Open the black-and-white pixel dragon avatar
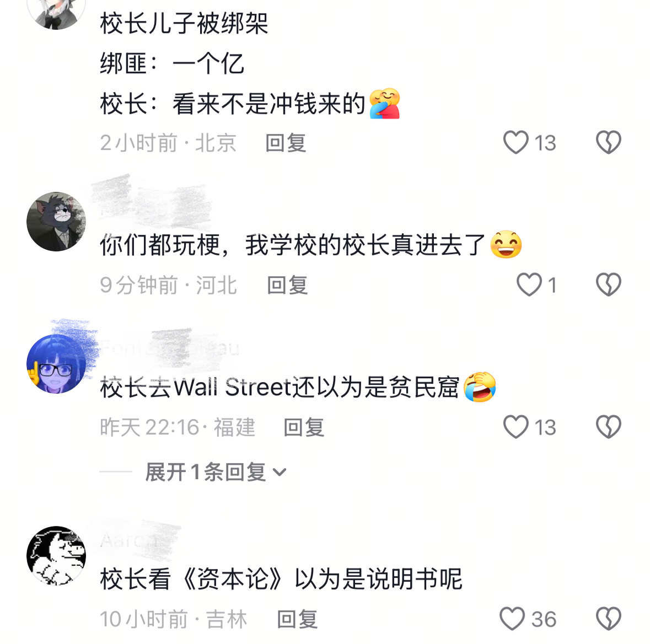 (56, 556)
